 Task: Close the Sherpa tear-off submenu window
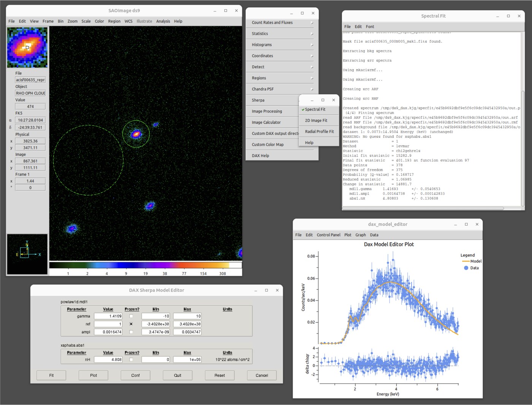coord(334,100)
